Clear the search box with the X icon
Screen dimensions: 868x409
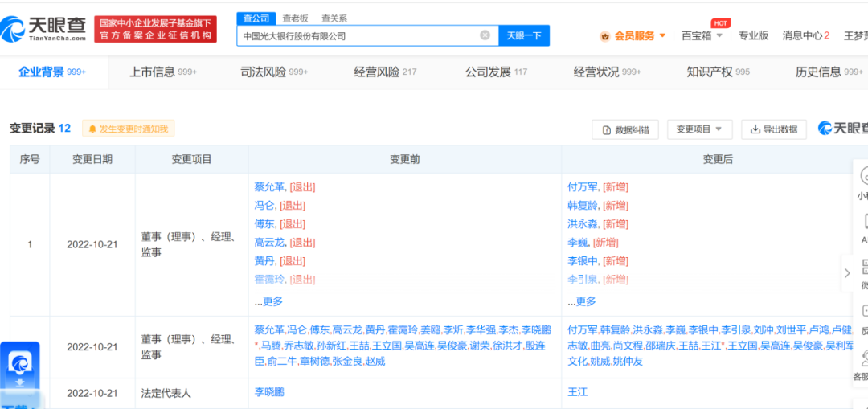[485, 35]
